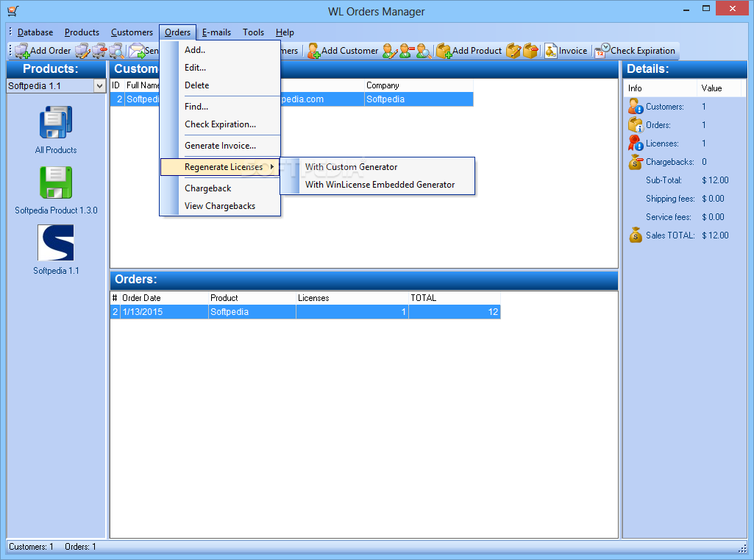The height and width of the screenshot is (560, 754).
Task: Click the Company column header
Action: tap(419, 85)
